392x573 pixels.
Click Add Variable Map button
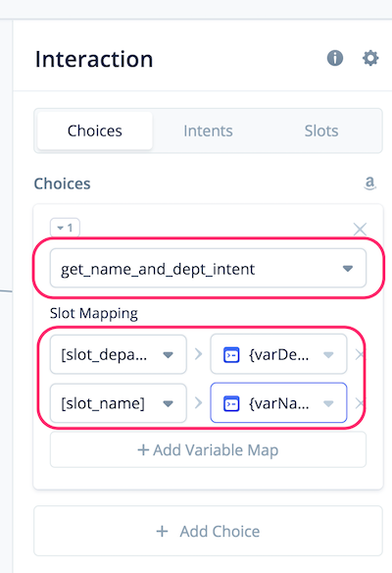[x=208, y=449]
